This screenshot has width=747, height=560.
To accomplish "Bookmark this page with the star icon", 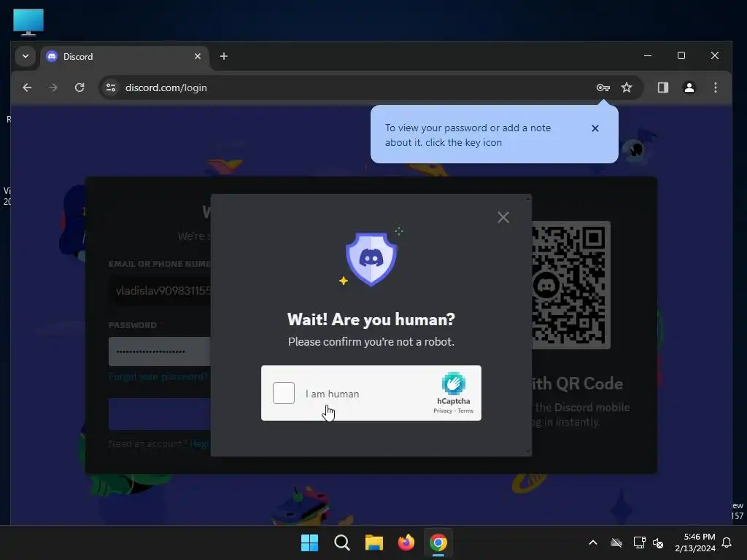I will click(627, 87).
